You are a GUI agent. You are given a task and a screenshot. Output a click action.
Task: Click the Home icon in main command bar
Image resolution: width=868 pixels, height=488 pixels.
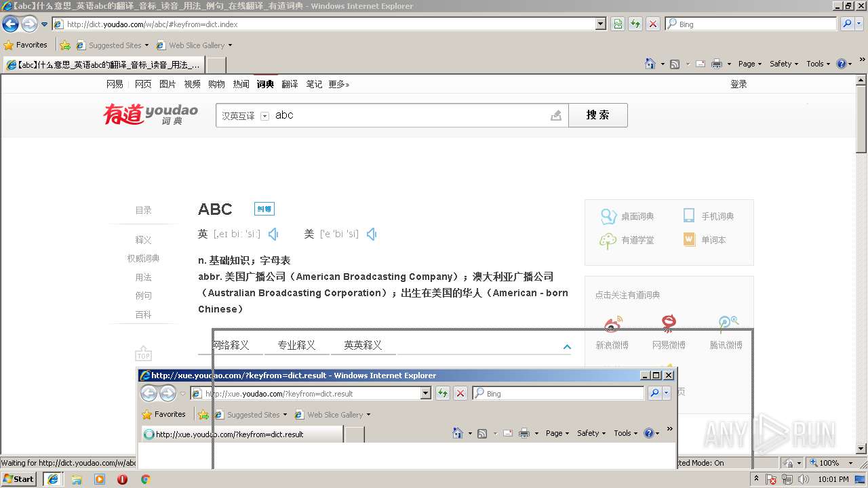pyautogui.click(x=650, y=64)
